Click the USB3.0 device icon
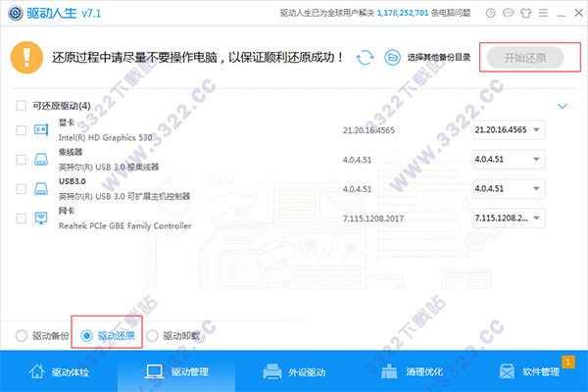Image resolution: width=588 pixels, height=392 pixels. pos(41,189)
